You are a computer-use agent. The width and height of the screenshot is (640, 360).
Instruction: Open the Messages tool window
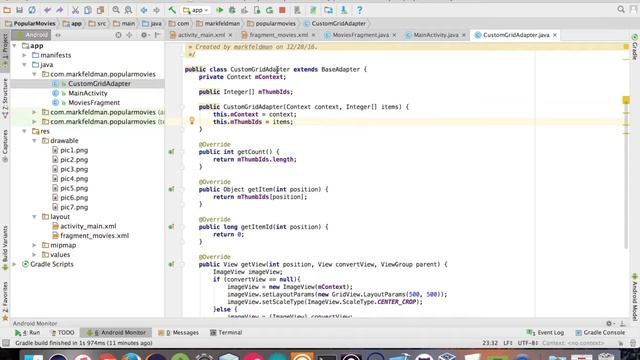pyautogui.click(x=179, y=333)
